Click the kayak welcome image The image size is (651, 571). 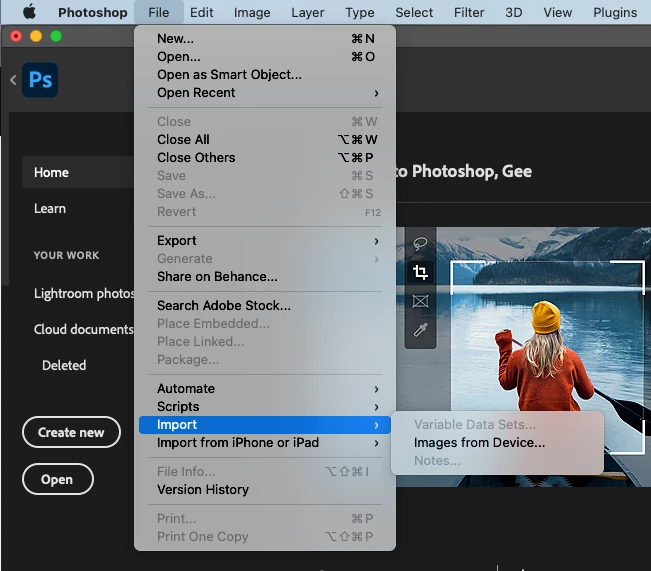click(x=524, y=357)
